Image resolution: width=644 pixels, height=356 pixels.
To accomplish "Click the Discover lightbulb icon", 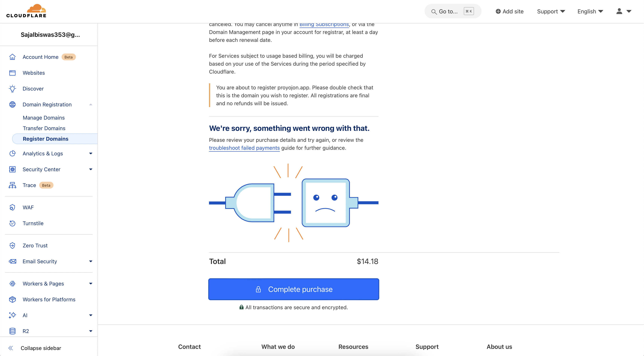I will [12, 89].
